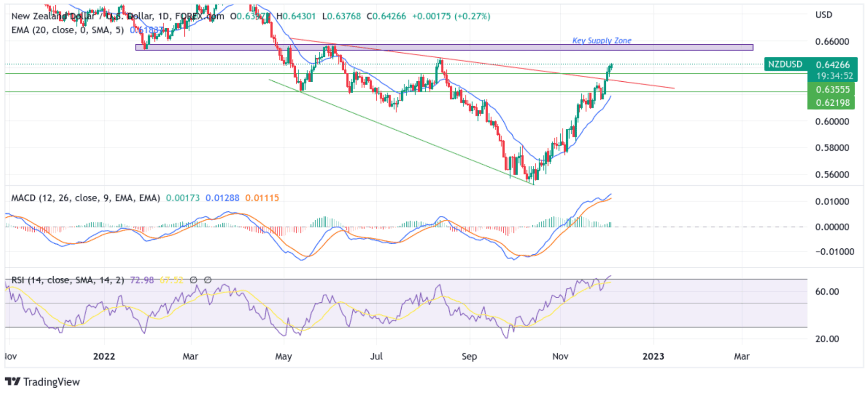Screen dimensions: 868x403
Task: Click the NZDUSD price tag label
Action: click(785, 64)
